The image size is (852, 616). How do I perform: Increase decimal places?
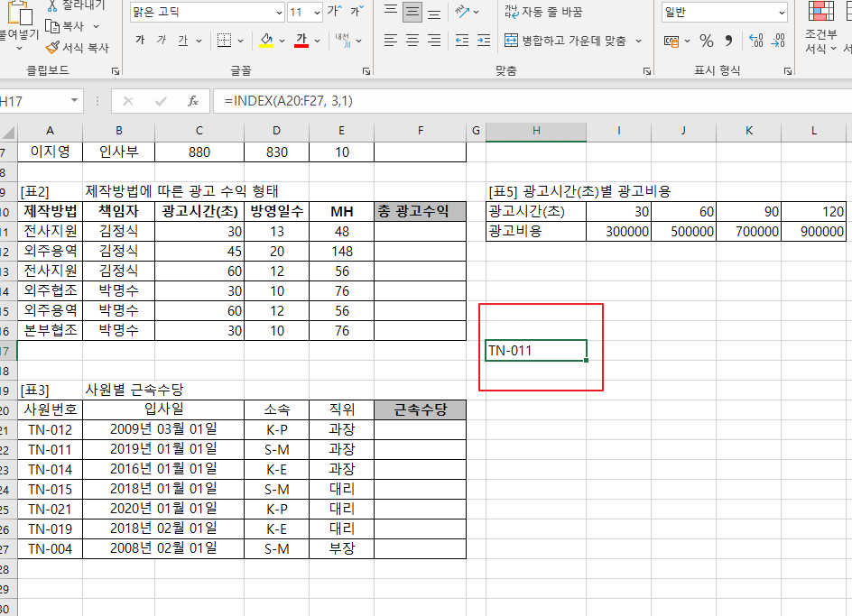(755, 41)
